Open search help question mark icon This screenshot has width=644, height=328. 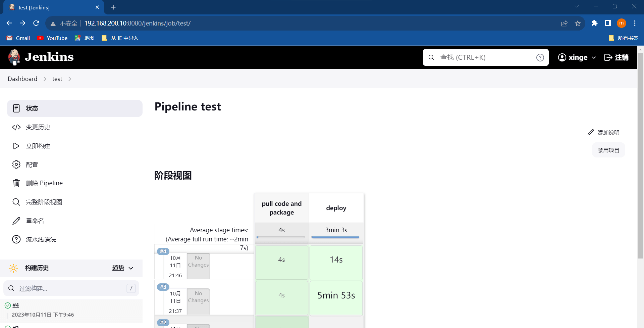click(x=540, y=57)
